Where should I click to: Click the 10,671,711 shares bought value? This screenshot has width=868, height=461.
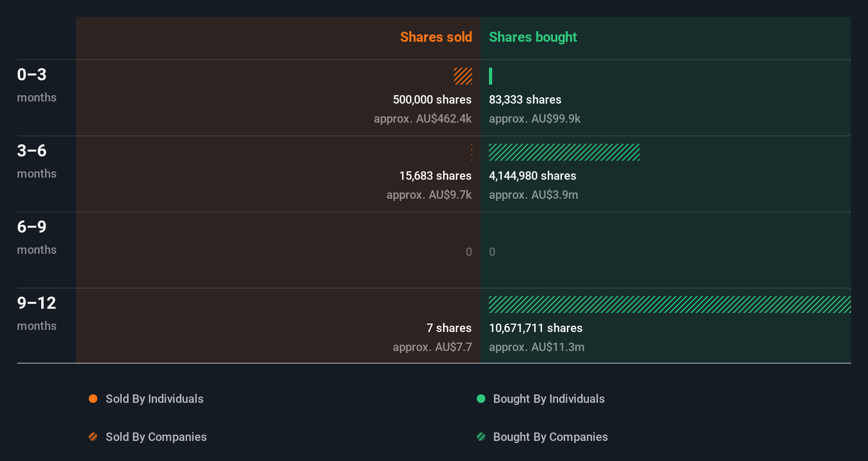coord(535,328)
